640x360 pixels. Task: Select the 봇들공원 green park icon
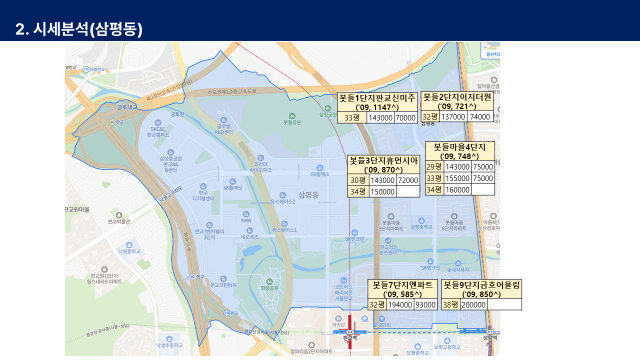point(292,116)
